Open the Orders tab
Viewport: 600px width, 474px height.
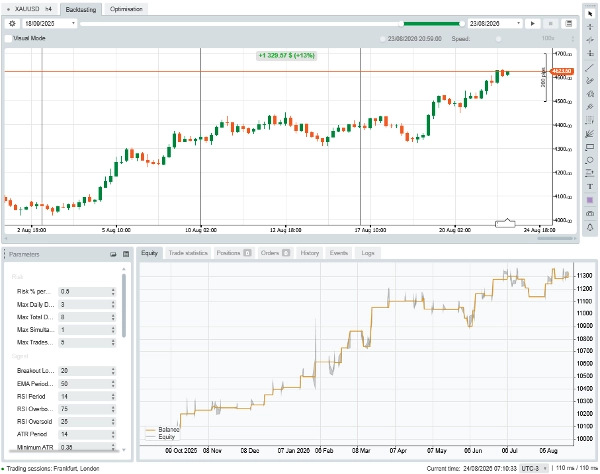pos(275,253)
